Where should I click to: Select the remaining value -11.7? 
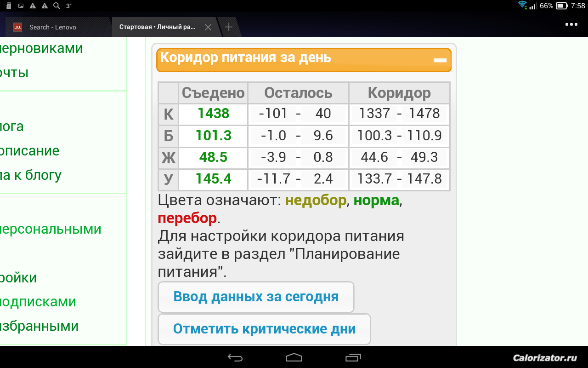point(273,178)
